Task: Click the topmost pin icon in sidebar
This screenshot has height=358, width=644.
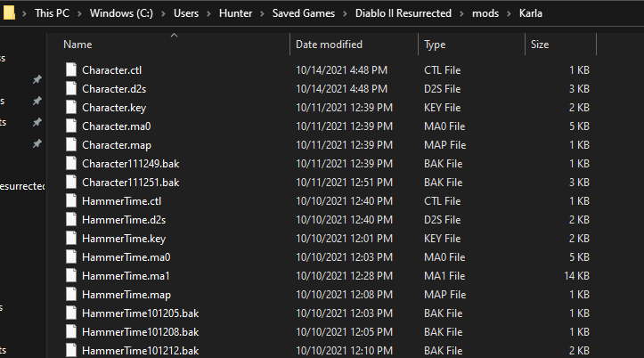Action: coord(37,79)
